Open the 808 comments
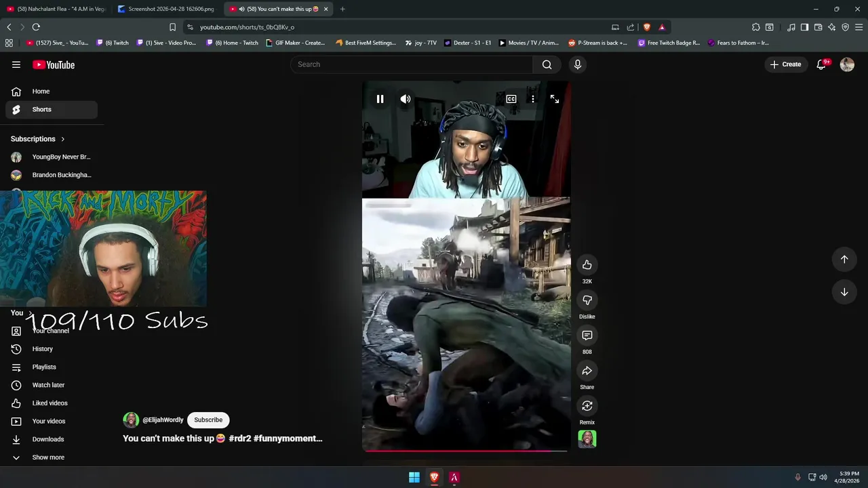The image size is (868, 488). tap(587, 335)
